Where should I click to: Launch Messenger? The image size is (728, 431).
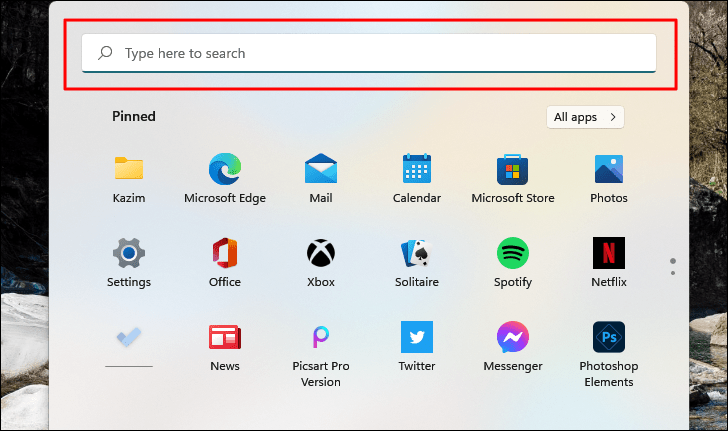pyautogui.click(x=513, y=347)
